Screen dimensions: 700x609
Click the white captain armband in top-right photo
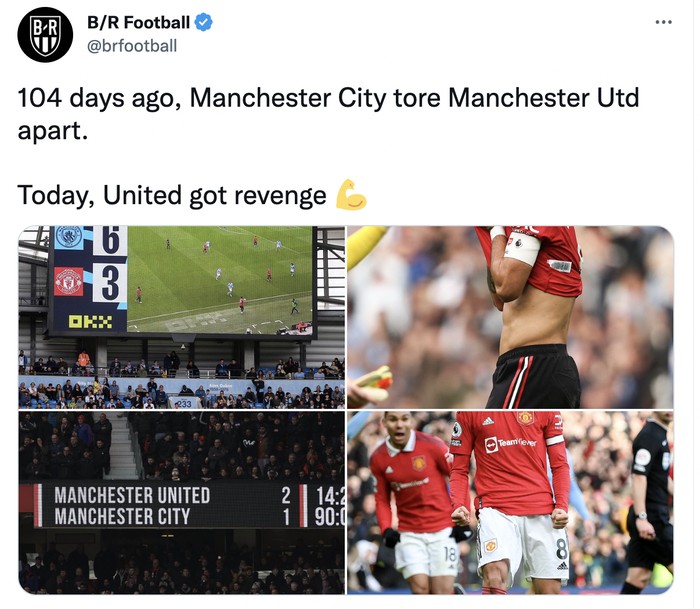click(x=523, y=247)
